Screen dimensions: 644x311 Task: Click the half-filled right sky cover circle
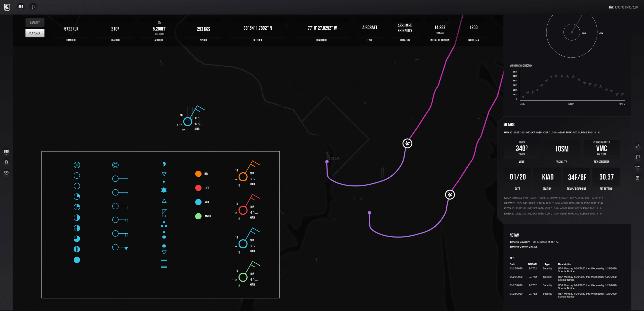click(x=77, y=218)
